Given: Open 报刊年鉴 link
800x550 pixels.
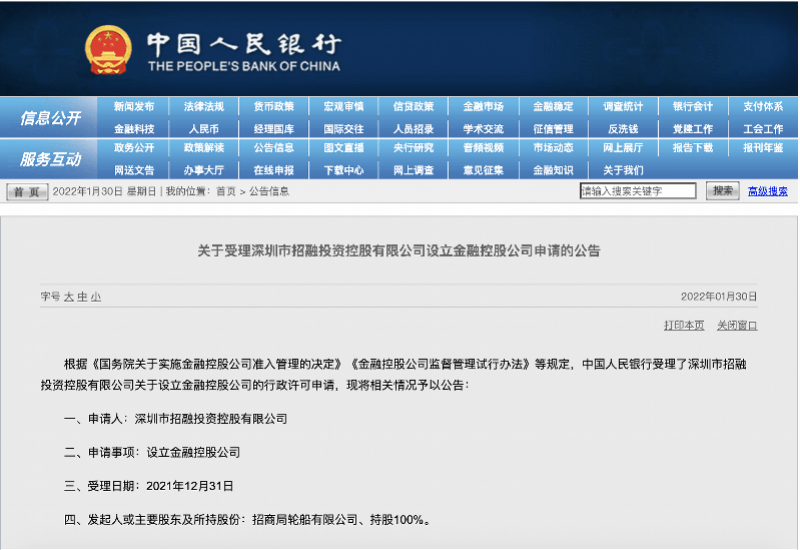Looking at the screenshot, I should (x=763, y=148).
